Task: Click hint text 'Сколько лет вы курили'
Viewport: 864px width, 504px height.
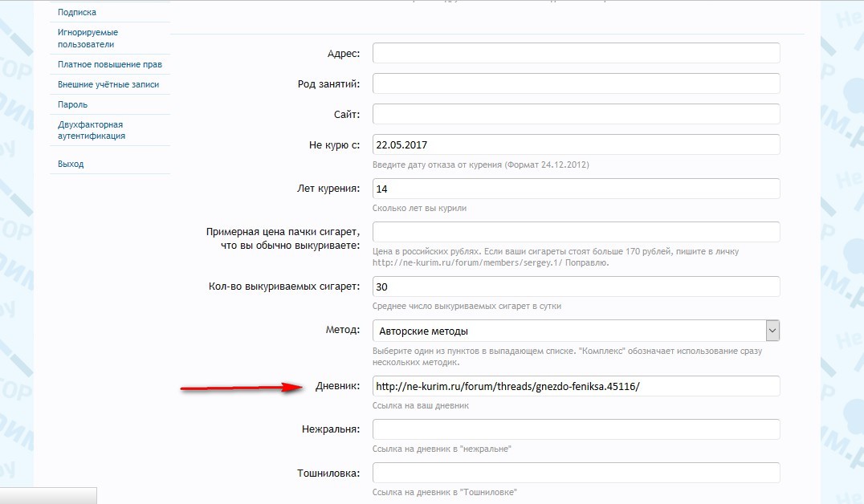Action: click(419, 208)
